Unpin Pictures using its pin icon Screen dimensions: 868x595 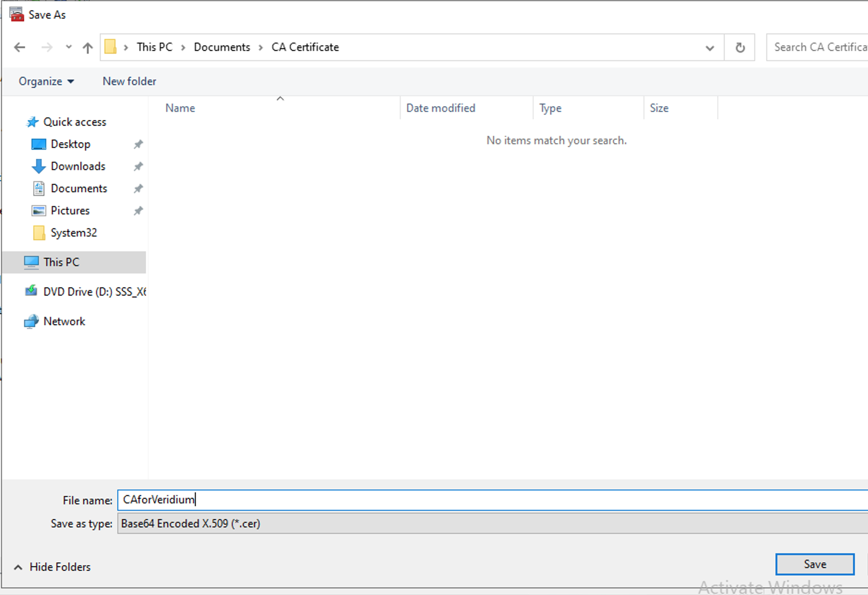pos(138,211)
